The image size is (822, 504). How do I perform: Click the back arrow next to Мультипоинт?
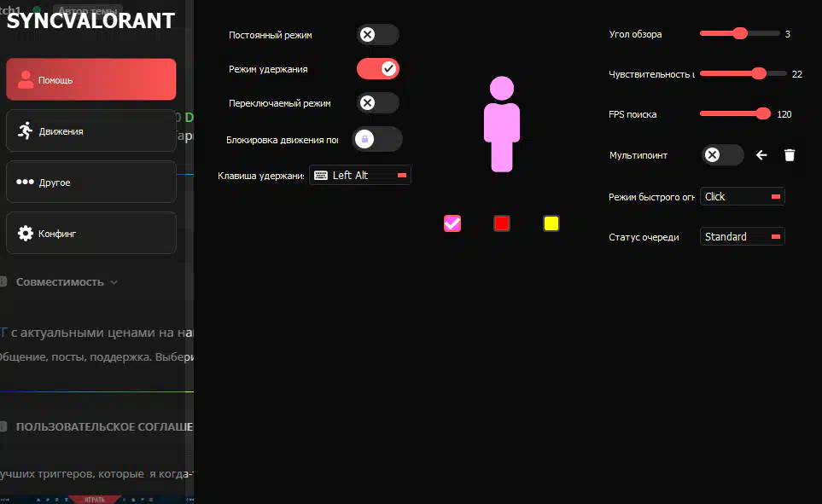[762, 155]
